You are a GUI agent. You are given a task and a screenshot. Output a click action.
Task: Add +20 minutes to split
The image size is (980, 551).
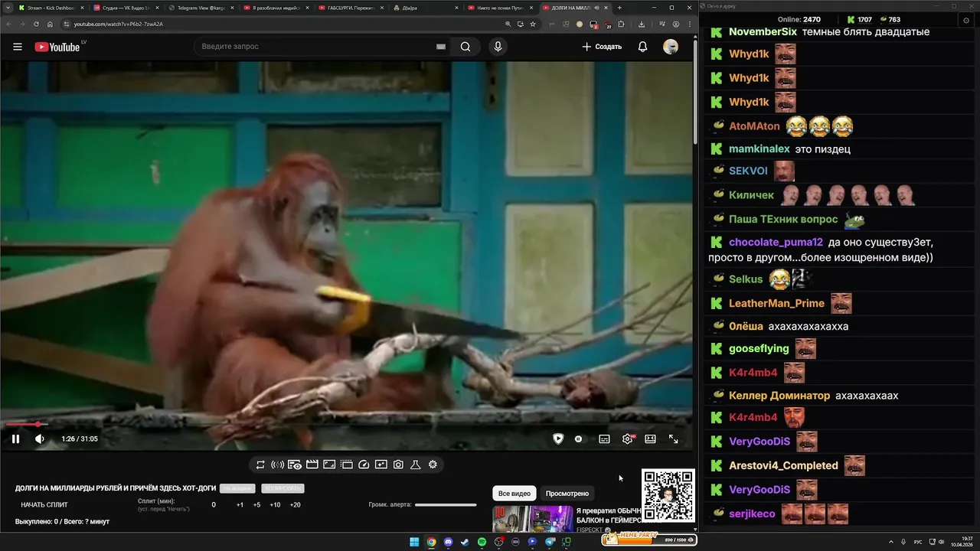click(x=295, y=505)
